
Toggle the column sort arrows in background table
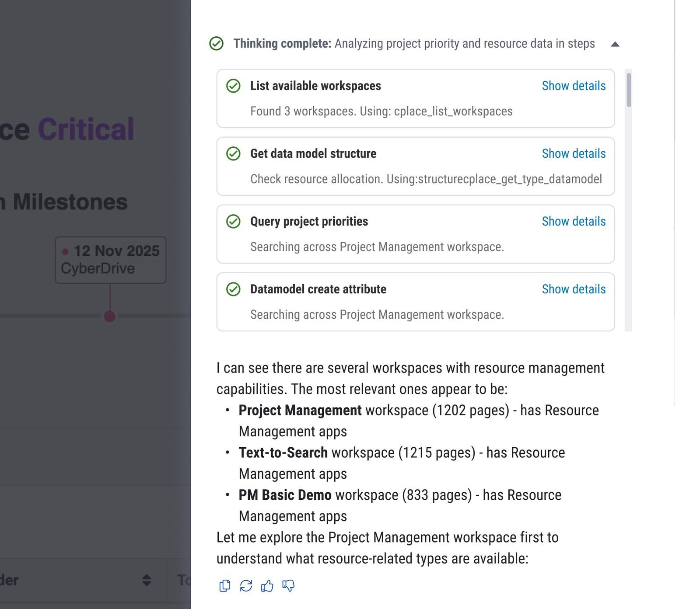click(x=147, y=580)
